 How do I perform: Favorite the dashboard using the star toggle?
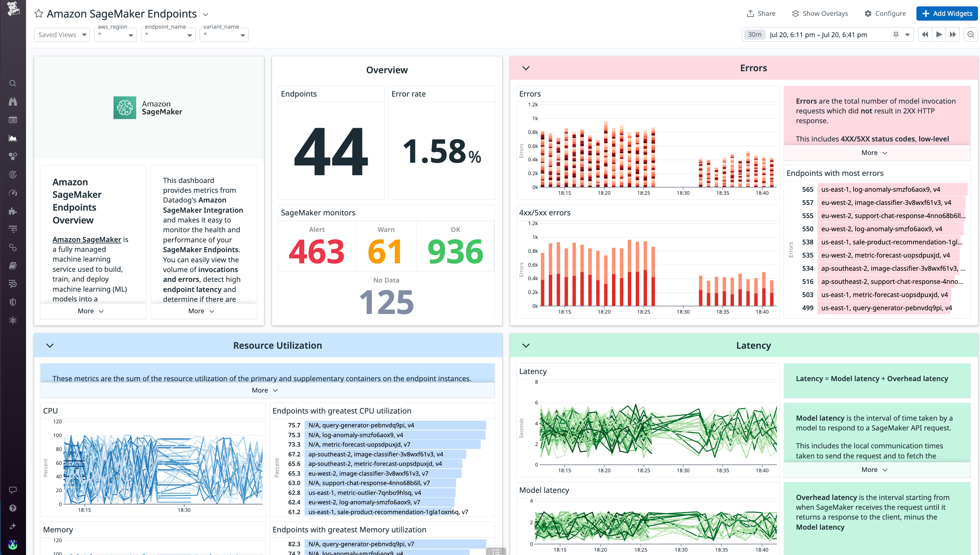click(38, 14)
